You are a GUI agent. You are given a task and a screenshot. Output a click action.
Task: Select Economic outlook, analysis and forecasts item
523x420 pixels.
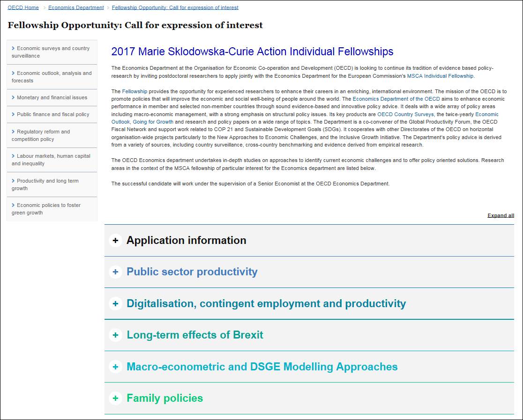tap(52, 77)
